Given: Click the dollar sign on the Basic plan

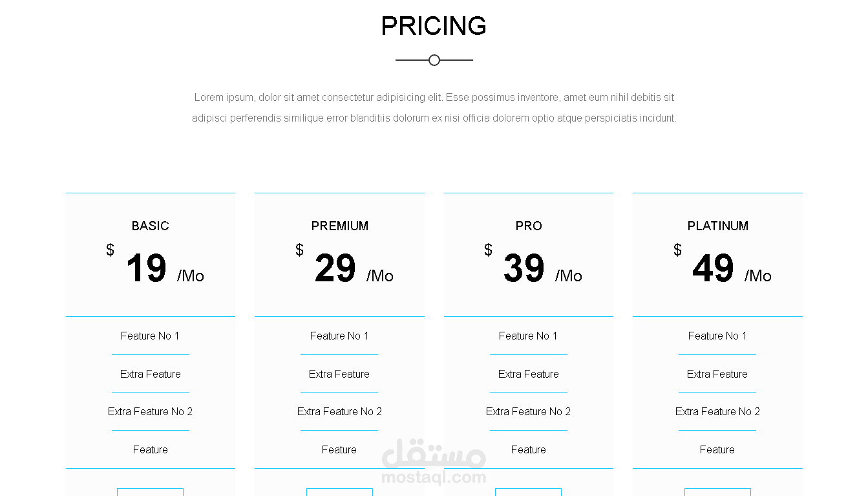Looking at the screenshot, I should pos(111,250).
